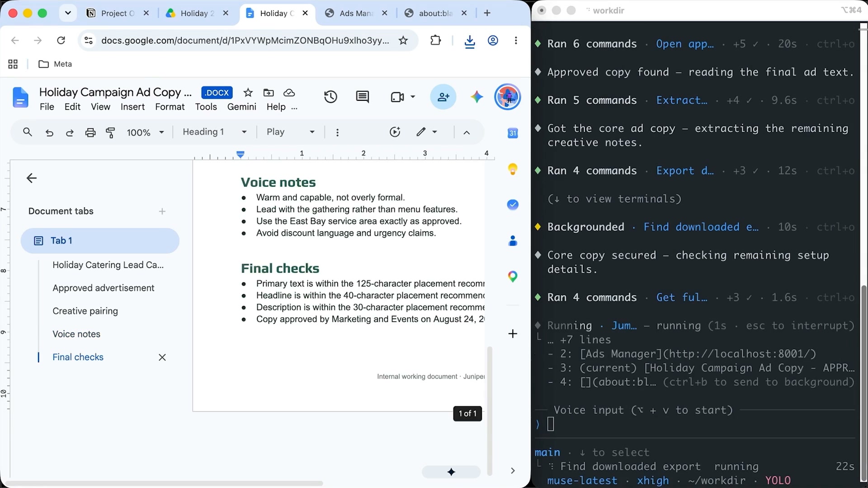The width and height of the screenshot is (868, 488).
Task: Click the browser address bar URL
Action: 245,41
